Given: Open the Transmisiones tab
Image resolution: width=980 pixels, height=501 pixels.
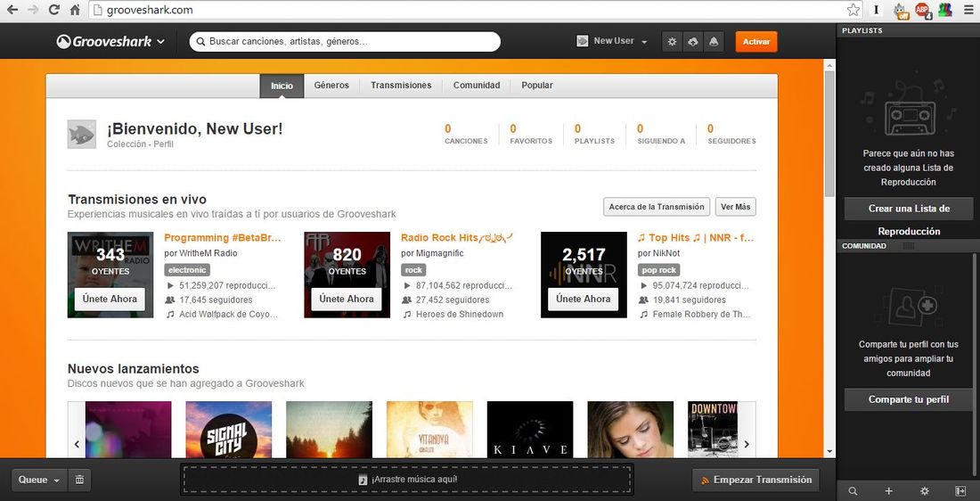Looking at the screenshot, I should 401,85.
